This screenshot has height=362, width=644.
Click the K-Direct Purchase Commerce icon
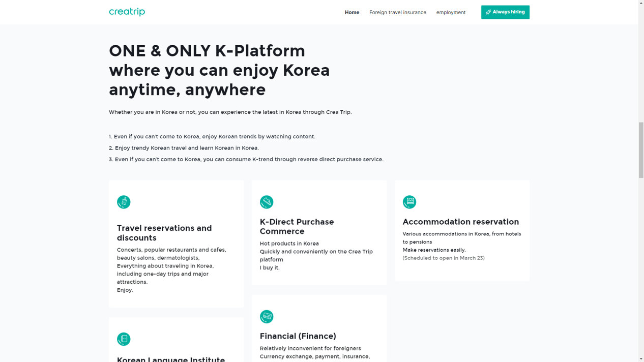pos(267,202)
